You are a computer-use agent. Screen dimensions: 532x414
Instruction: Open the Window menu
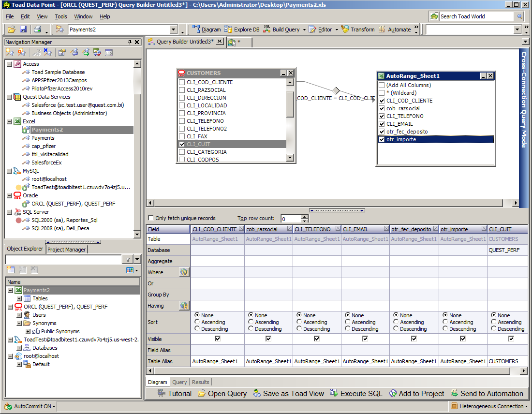(83, 16)
